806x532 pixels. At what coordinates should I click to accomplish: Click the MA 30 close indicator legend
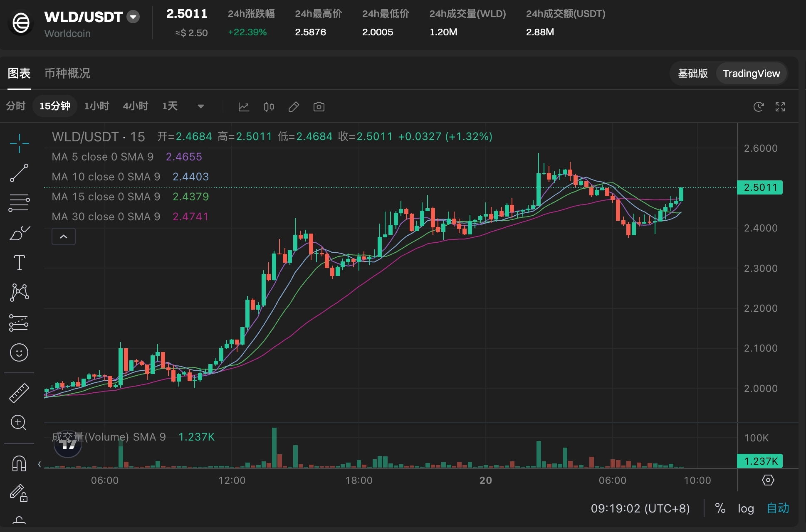(x=106, y=217)
